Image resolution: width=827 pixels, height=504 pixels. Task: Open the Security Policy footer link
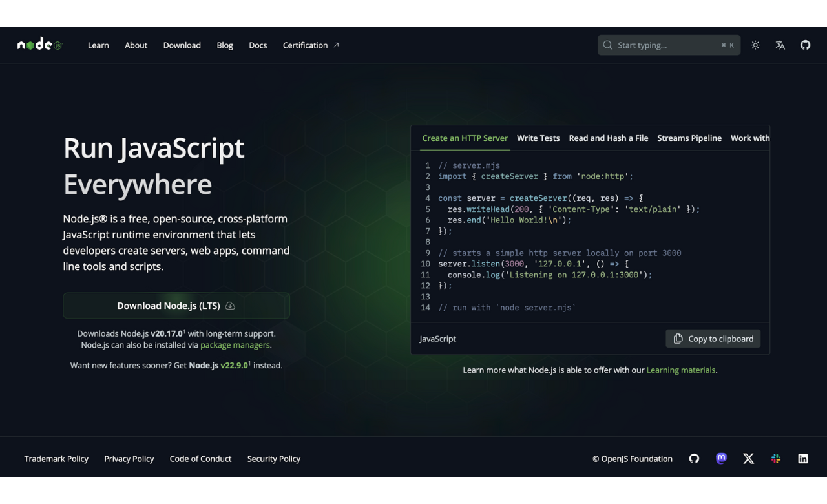click(x=274, y=459)
